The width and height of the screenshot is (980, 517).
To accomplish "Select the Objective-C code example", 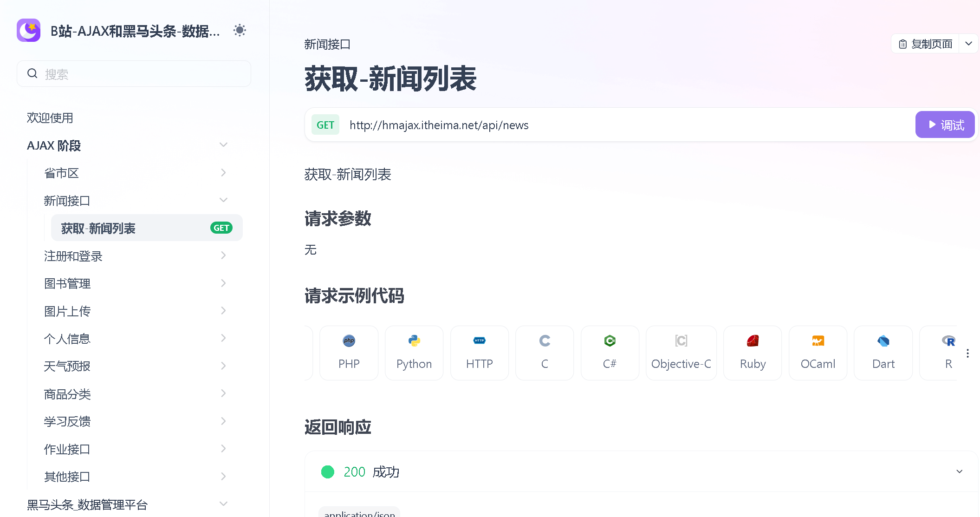I will click(x=681, y=353).
